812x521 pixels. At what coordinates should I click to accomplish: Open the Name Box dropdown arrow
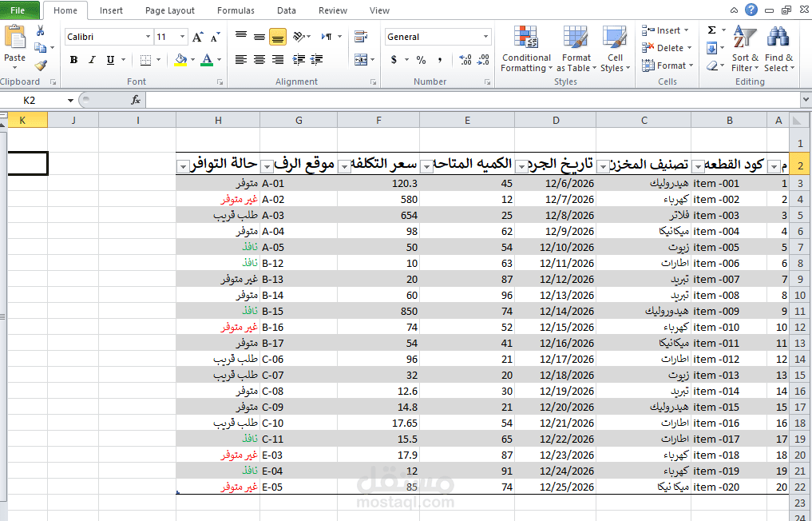(70, 100)
